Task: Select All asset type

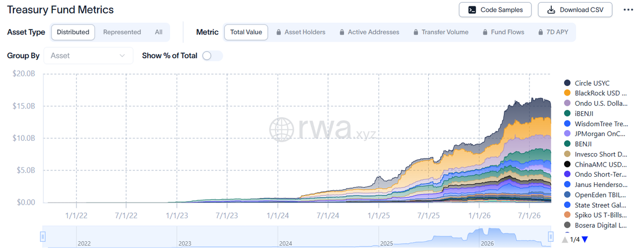Action: (158, 32)
